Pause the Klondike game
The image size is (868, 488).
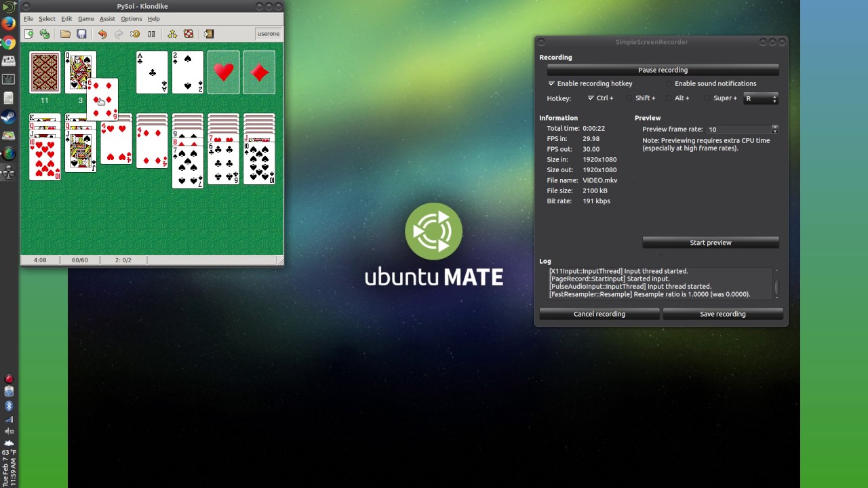tap(151, 34)
